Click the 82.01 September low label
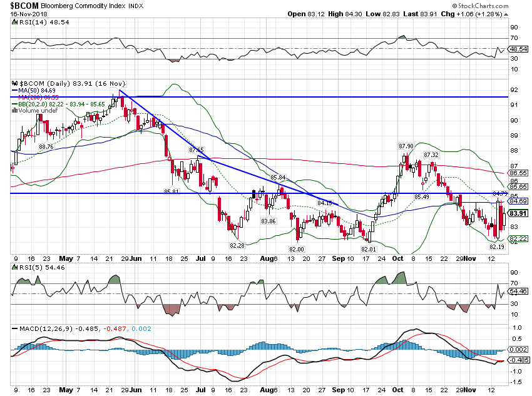 click(369, 249)
